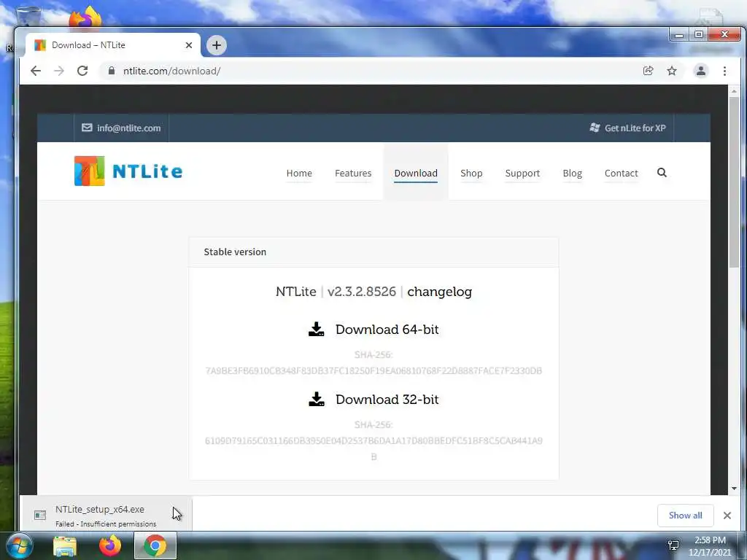This screenshot has height=560, width=747.
Task: Click Download 64-bit link
Action: pos(387,330)
